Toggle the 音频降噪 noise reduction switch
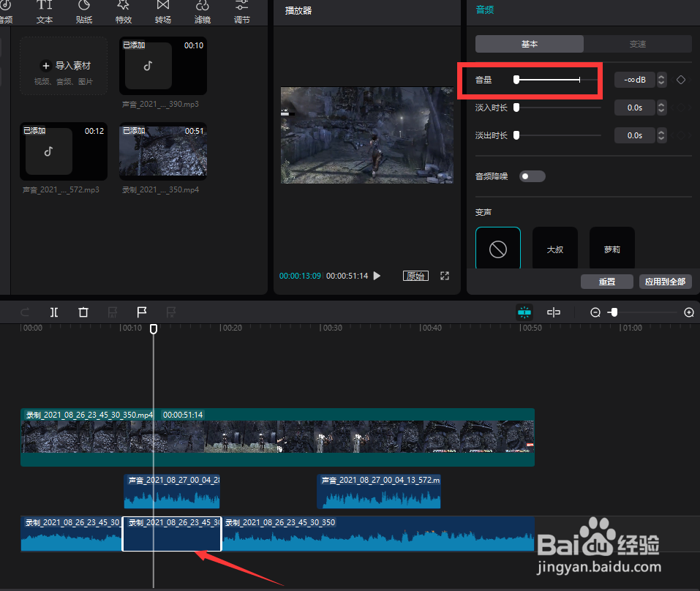This screenshot has height=591, width=700. coord(532,176)
